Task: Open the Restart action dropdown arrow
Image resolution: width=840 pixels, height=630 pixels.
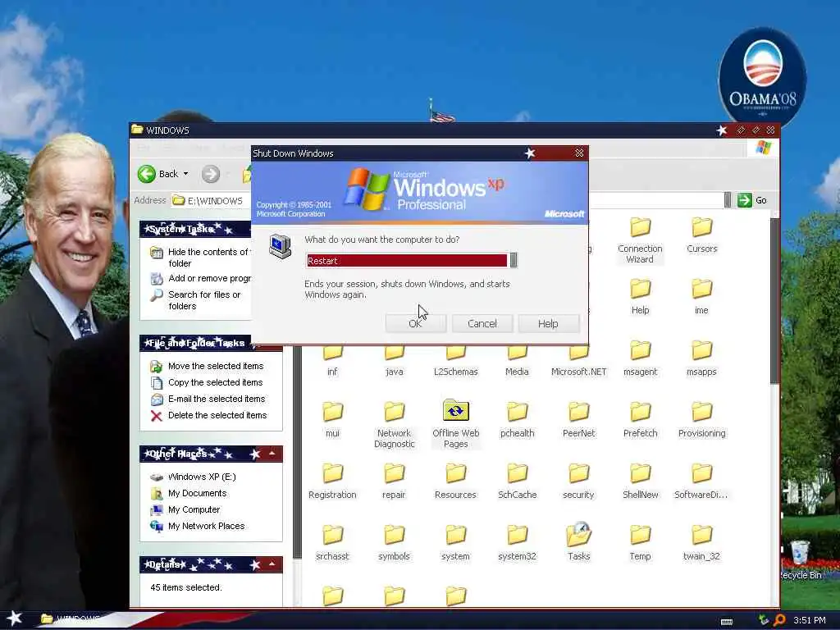Action: tap(514, 260)
